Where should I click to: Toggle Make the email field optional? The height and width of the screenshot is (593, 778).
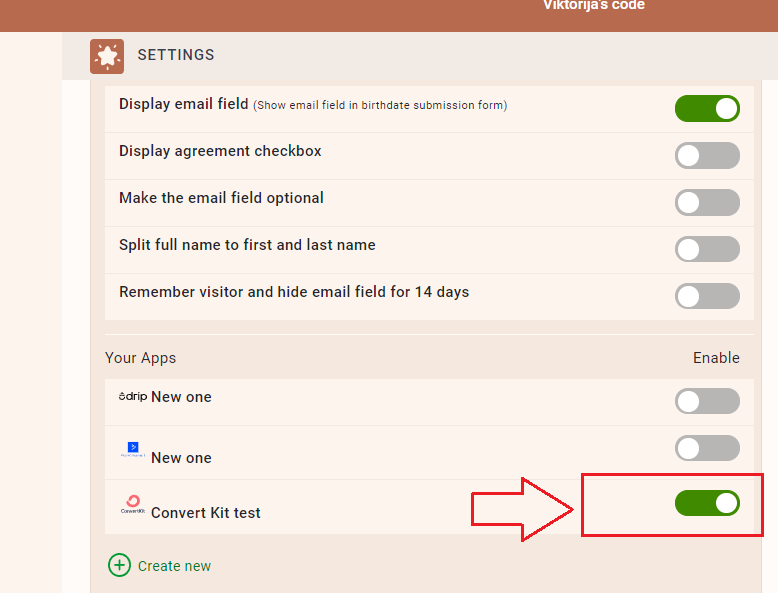[x=707, y=202]
